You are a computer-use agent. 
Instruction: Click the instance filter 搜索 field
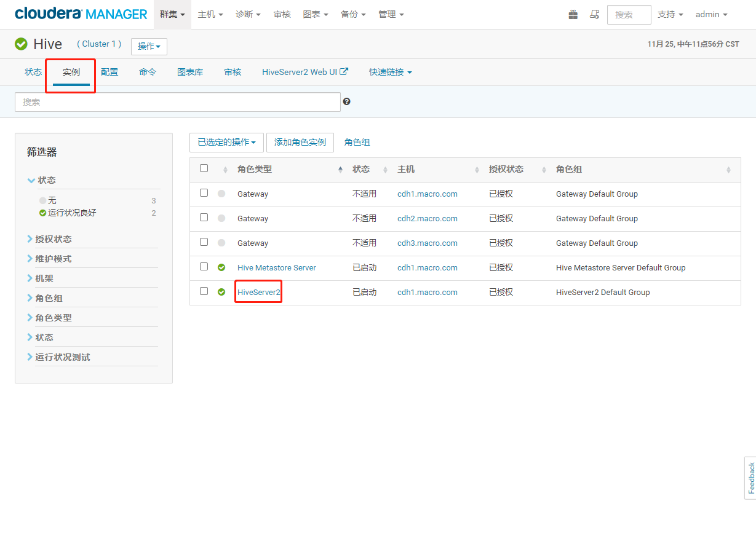coord(178,102)
